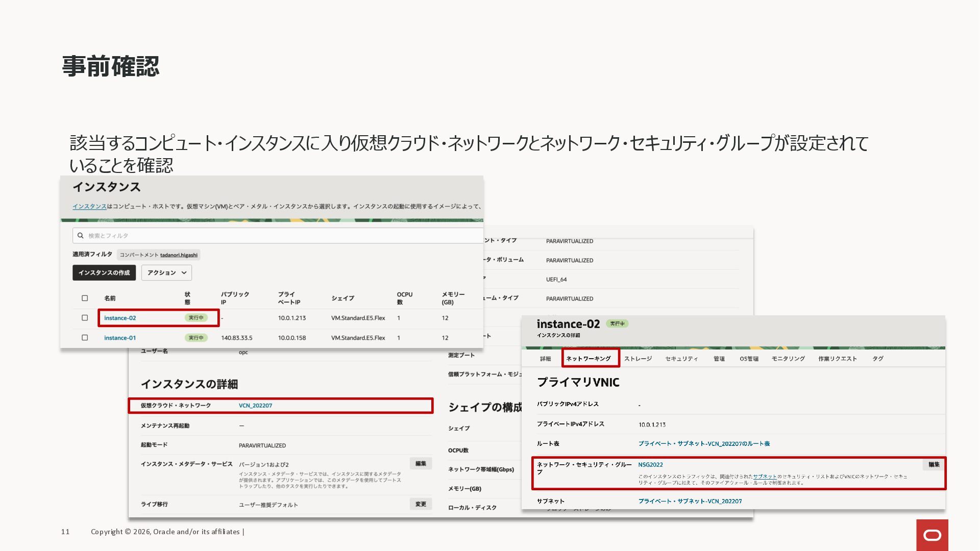This screenshot has width=980, height=551.
Task: Open the VCN_202207 network link
Action: (x=255, y=406)
